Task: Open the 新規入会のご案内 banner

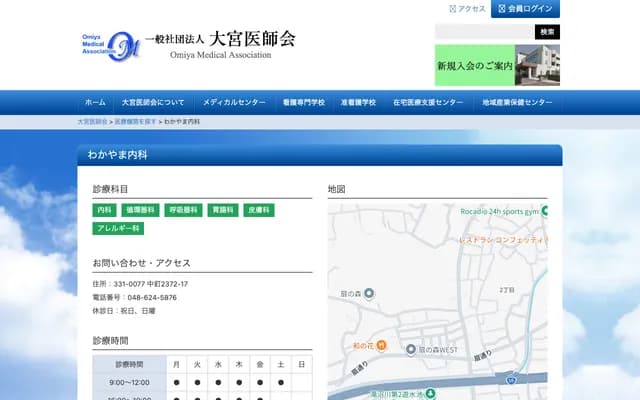Action: click(497, 65)
